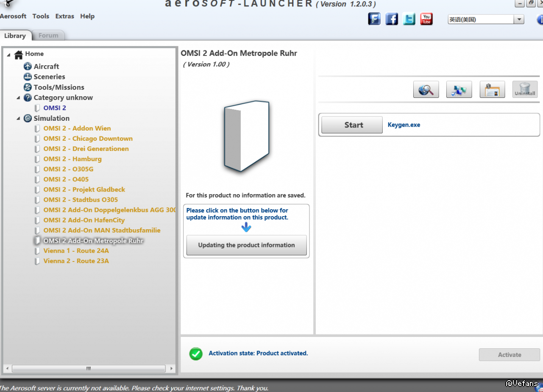The width and height of the screenshot is (543, 392).
Task: Switch to the Library tab
Action: [15, 36]
